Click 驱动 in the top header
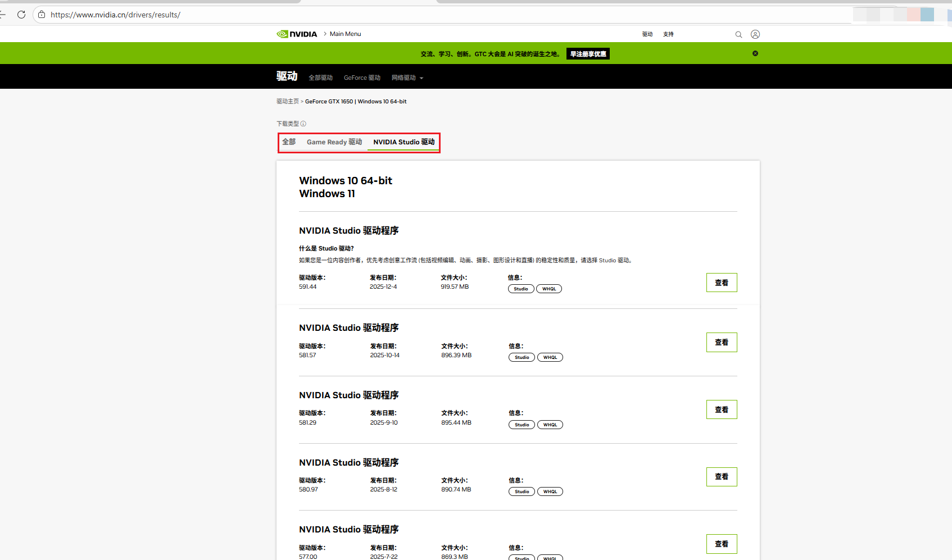The image size is (952, 560). pos(647,34)
